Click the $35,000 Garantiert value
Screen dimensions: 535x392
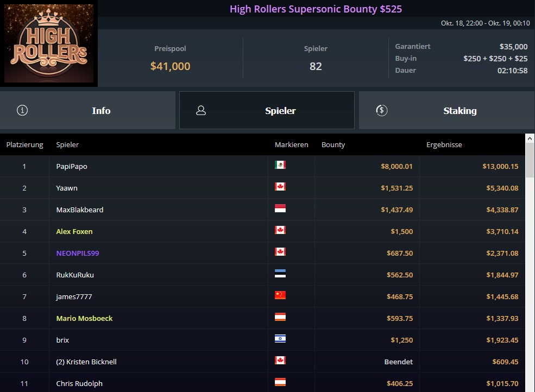coord(513,47)
